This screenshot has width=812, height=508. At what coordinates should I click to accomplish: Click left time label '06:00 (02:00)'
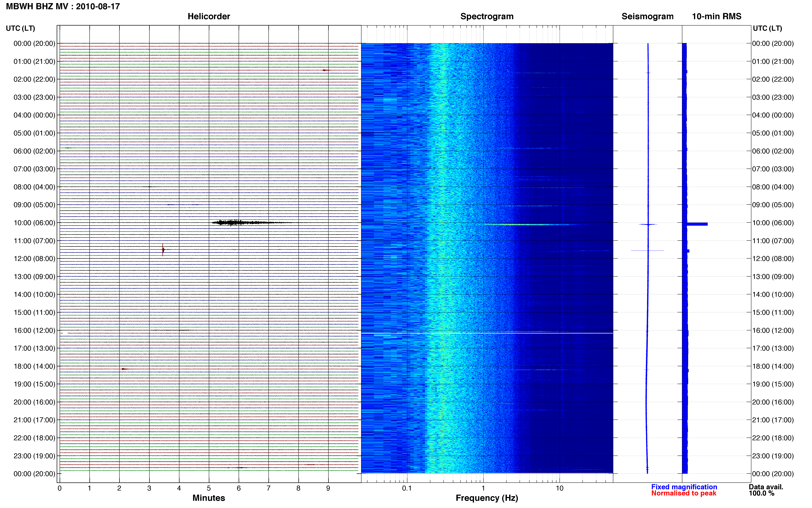[34, 151]
